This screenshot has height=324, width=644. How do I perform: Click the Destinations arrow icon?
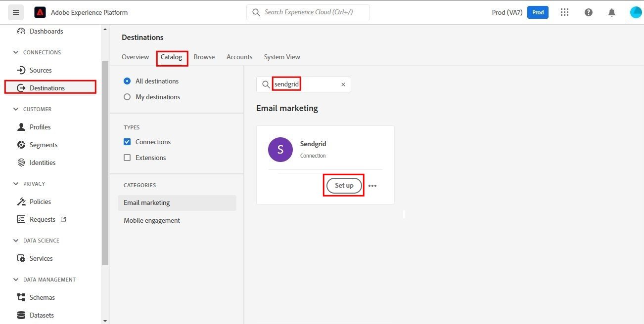coord(21,88)
